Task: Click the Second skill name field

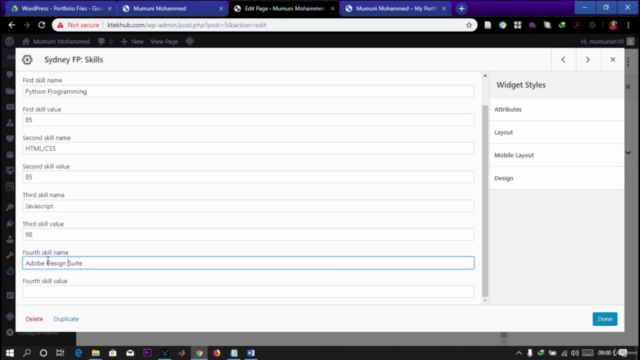Action: coord(248,149)
